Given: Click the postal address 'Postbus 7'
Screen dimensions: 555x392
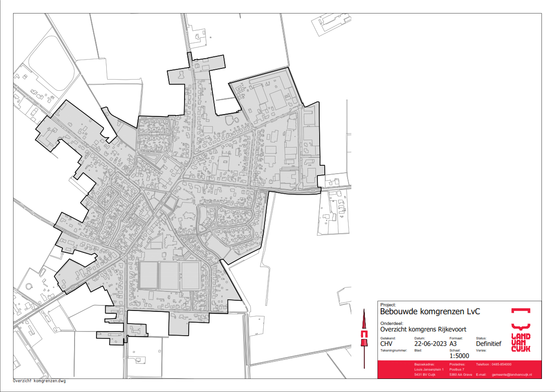Looking at the screenshot, I should [x=457, y=370].
